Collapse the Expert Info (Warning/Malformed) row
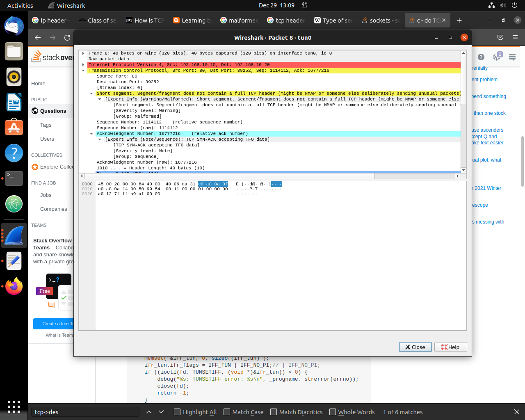Screen dimensions: 525x420 point(100,99)
